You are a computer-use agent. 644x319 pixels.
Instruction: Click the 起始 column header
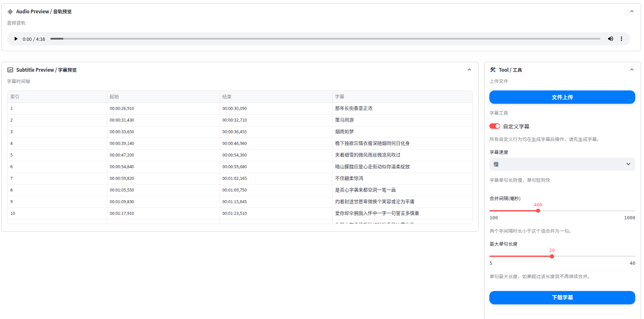tap(114, 97)
